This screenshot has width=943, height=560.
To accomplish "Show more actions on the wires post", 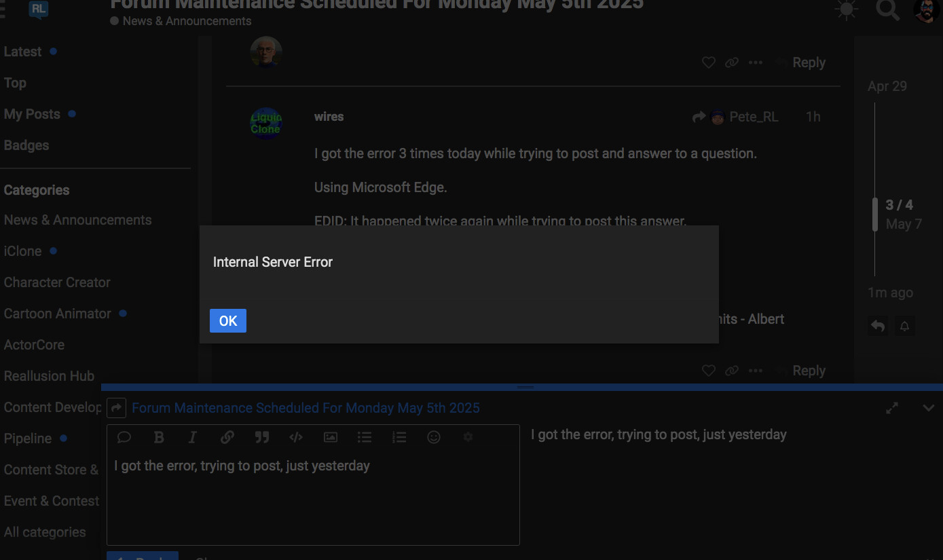I will tap(756, 371).
